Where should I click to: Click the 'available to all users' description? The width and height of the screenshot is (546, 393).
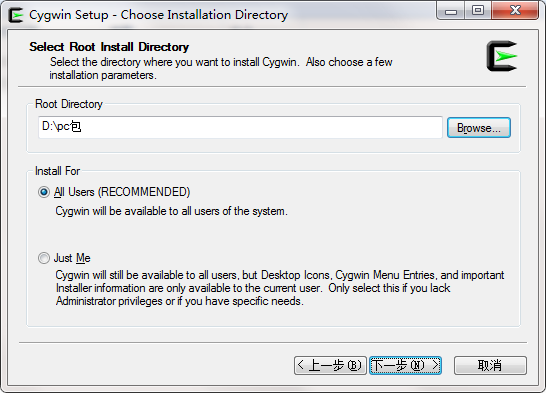click(171, 211)
